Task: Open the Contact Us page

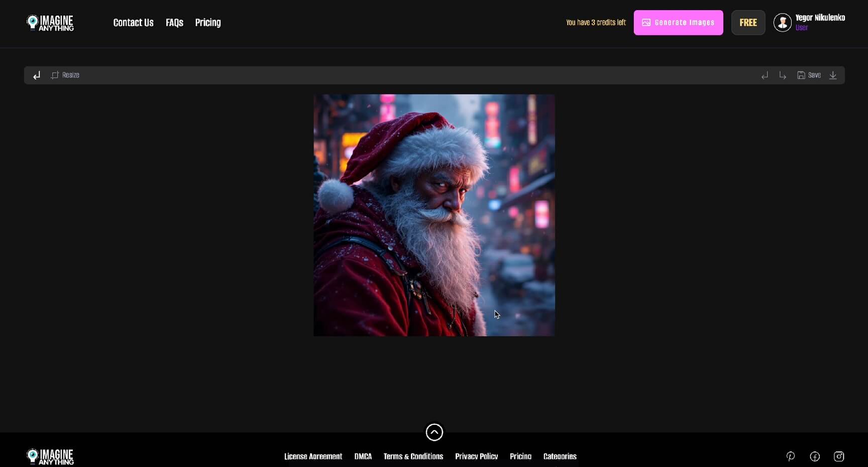Action: tap(133, 23)
